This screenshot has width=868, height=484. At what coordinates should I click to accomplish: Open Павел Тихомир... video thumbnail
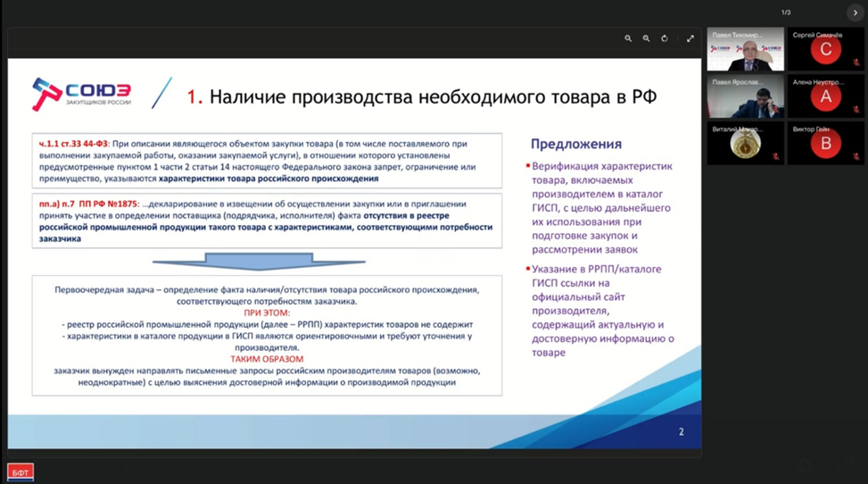point(745,49)
